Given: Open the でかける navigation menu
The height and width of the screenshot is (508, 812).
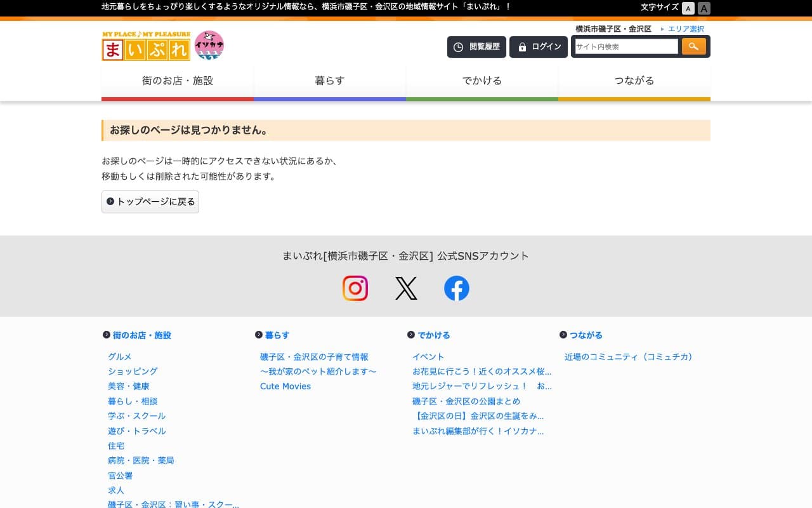Looking at the screenshot, I should click(x=482, y=81).
